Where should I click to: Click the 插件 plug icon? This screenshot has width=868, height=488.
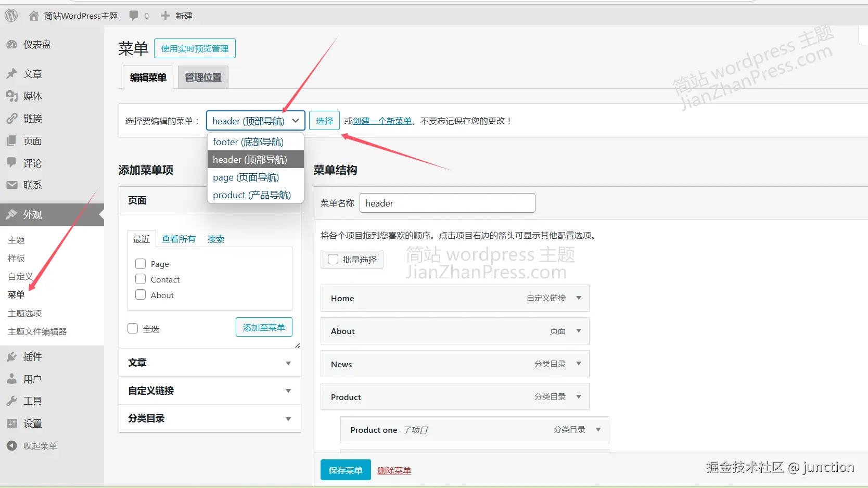pos(12,356)
